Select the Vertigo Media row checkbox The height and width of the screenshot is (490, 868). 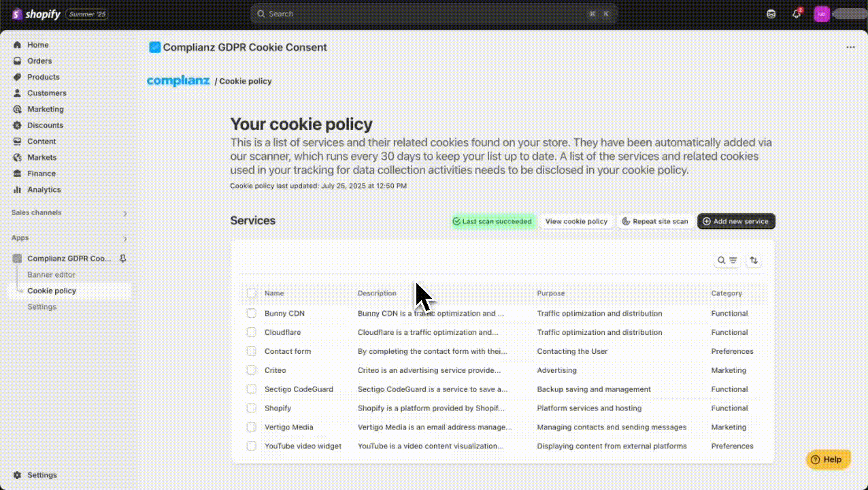click(x=252, y=427)
